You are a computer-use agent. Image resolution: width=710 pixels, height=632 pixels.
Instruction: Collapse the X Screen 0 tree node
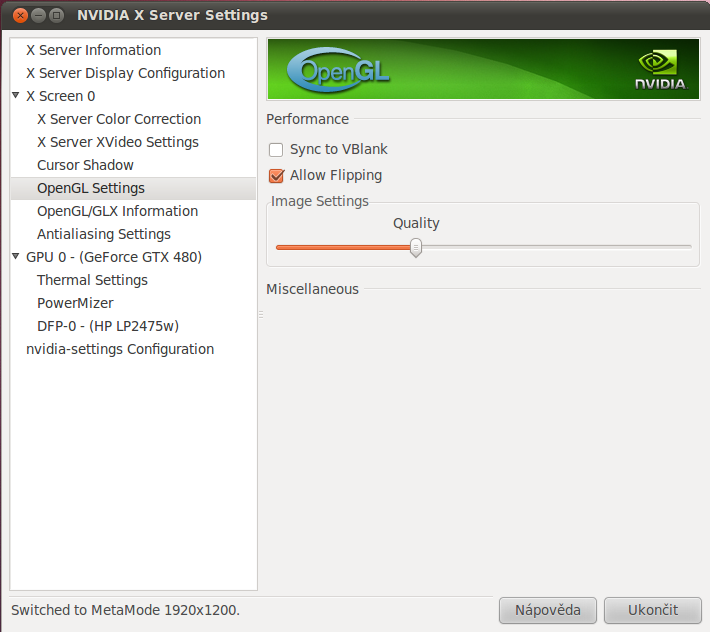pyautogui.click(x=16, y=96)
